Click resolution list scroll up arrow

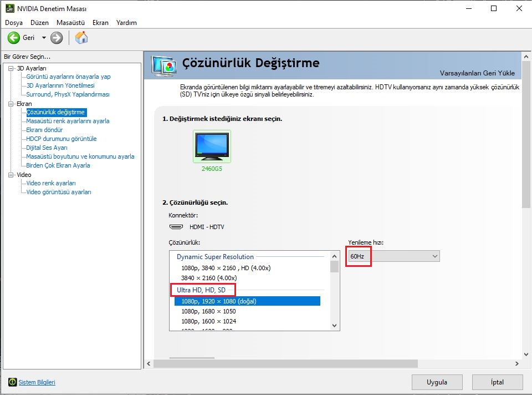(334, 256)
